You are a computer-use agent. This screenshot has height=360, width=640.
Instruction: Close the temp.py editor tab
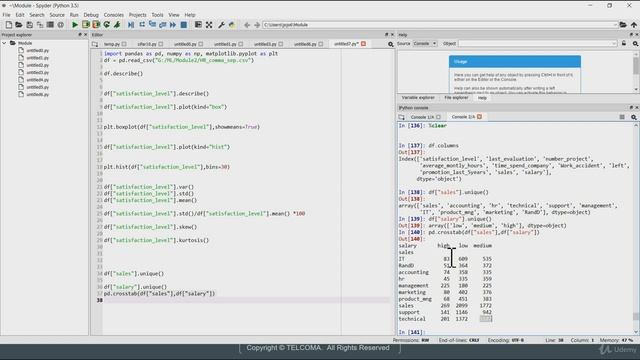[x=124, y=44]
